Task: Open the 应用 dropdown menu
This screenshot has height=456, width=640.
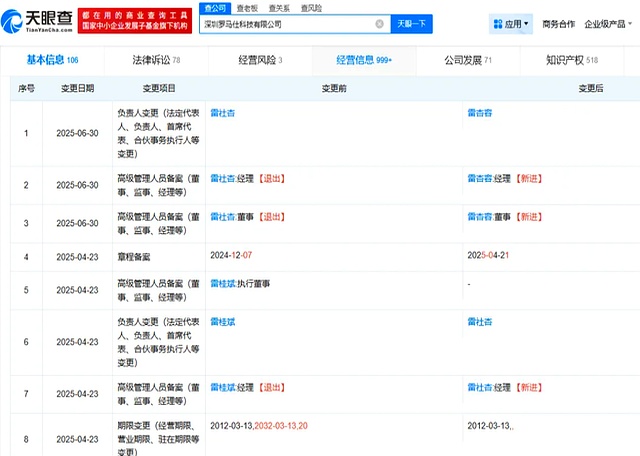Action: tap(511, 24)
